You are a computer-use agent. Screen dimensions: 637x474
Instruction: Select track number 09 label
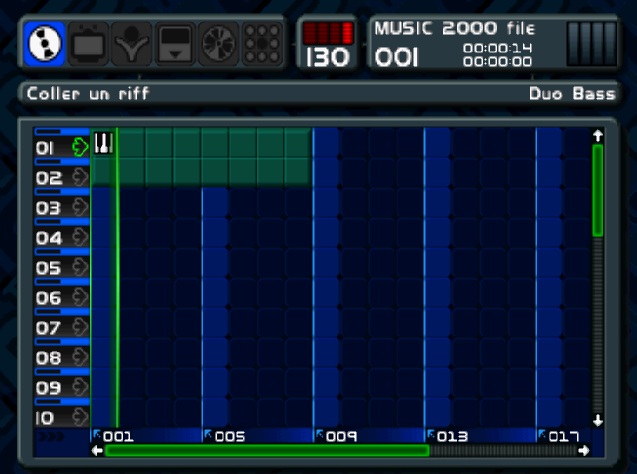click(49, 388)
